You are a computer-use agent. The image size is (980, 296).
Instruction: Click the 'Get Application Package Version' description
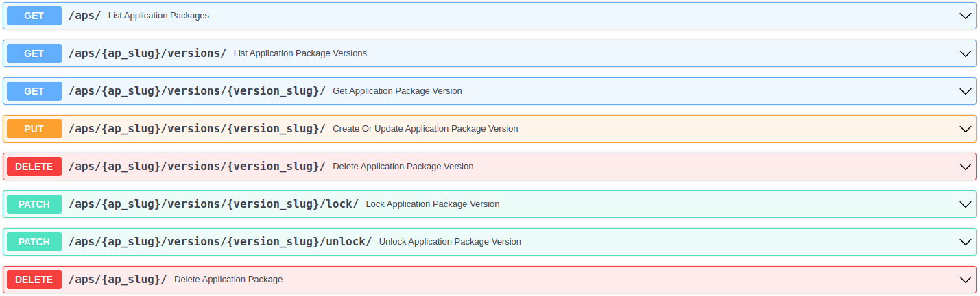pyautogui.click(x=397, y=91)
